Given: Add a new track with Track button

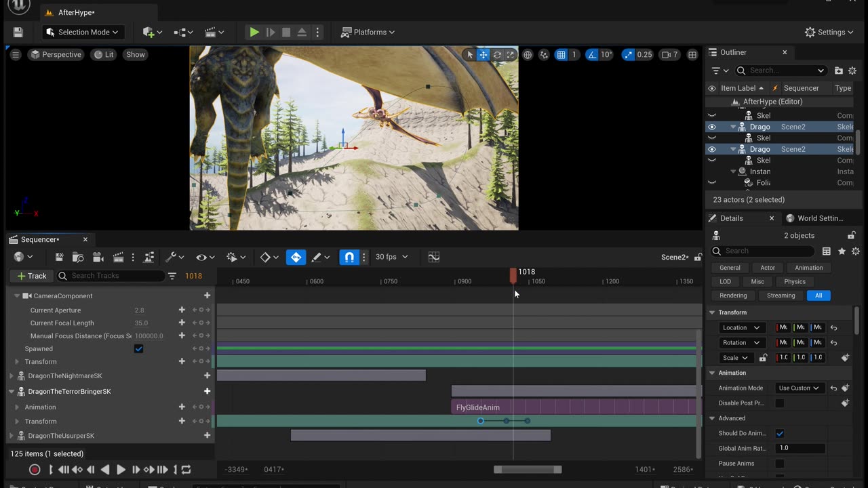Looking at the screenshot, I should pos(32,276).
